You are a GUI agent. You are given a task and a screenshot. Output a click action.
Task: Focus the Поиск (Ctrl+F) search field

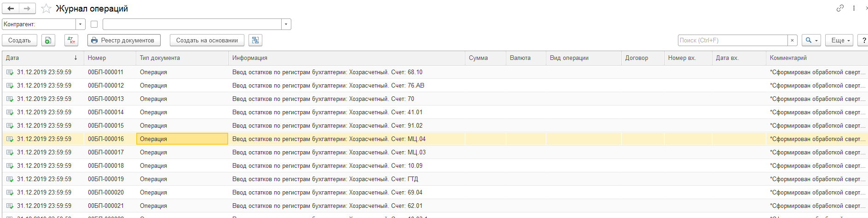click(733, 41)
